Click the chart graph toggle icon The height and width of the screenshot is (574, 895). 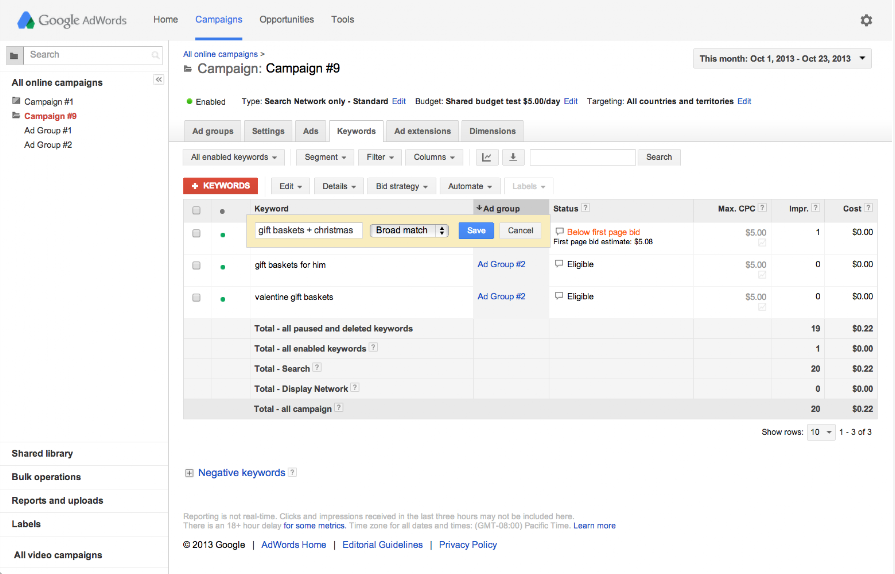pyautogui.click(x=487, y=157)
